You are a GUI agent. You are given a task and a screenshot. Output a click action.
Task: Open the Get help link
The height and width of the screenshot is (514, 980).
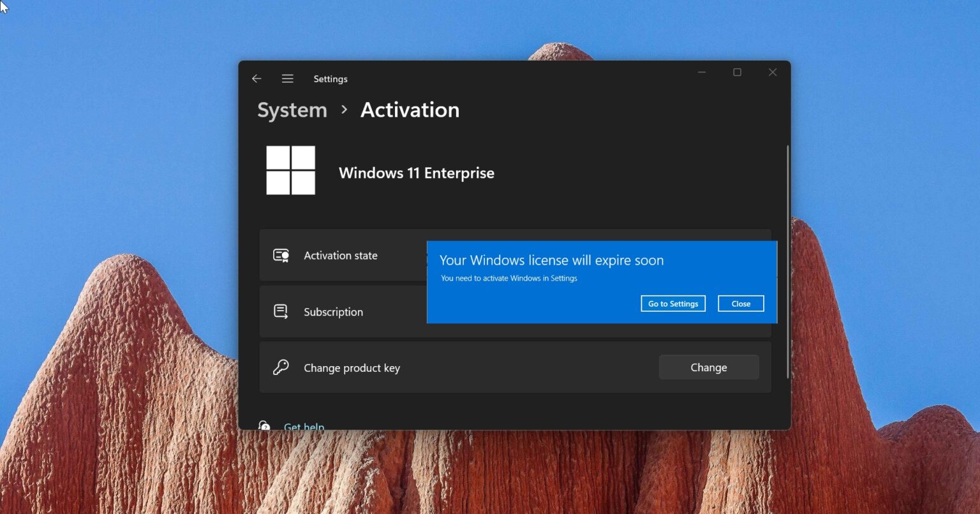pyautogui.click(x=304, y=426)
